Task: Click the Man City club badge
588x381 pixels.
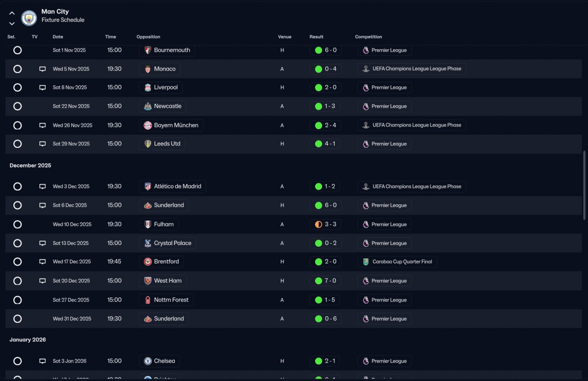Action: [x=29, y=18]
